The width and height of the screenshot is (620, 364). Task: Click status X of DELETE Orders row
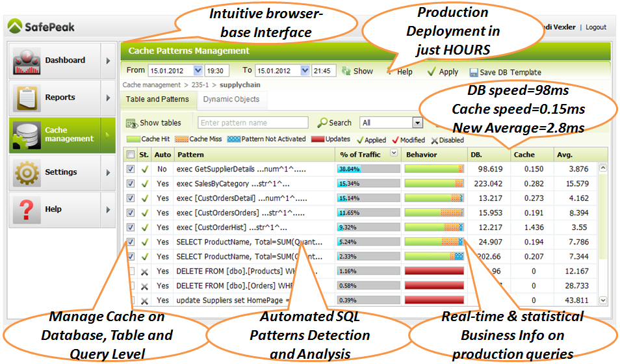(145, 287)
